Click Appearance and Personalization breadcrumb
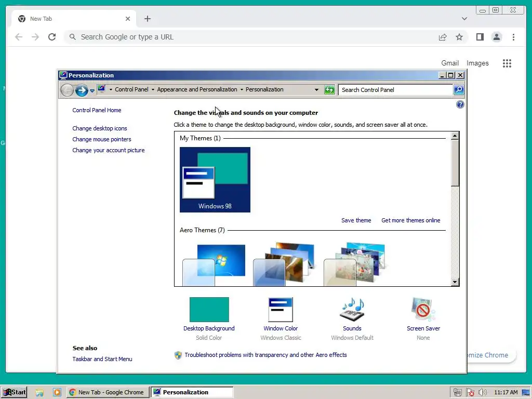Image resolution: width=532 pixels, height=399 pixels. [x=197, y=89]
